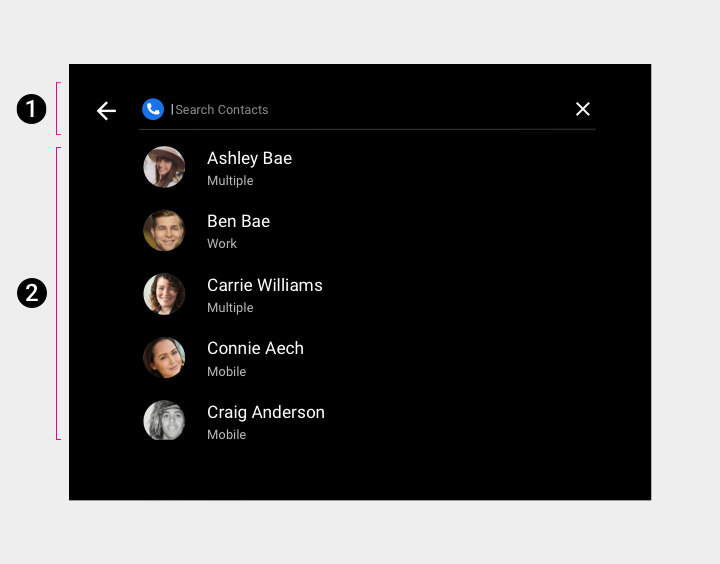This screenshot has width=720, height=564.
Task: Click the Work label under Ben Bae
Action: click(222, 244)
